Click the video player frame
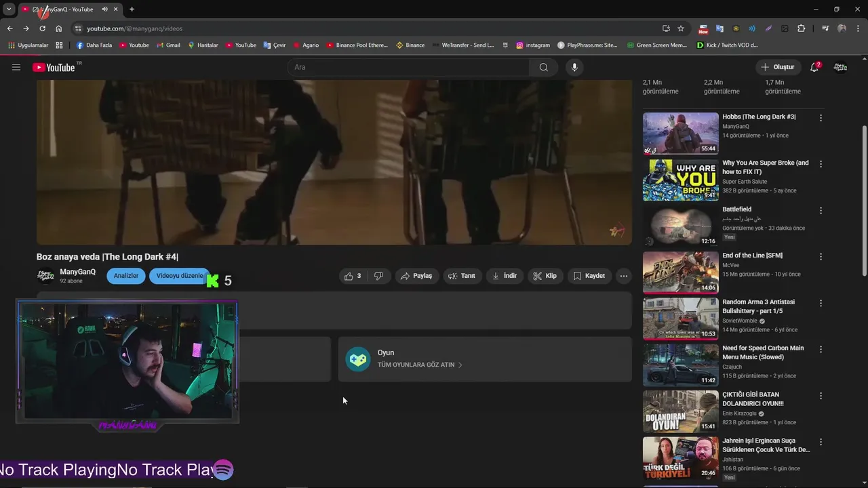 pyautogui.click(x=334, y=162)
